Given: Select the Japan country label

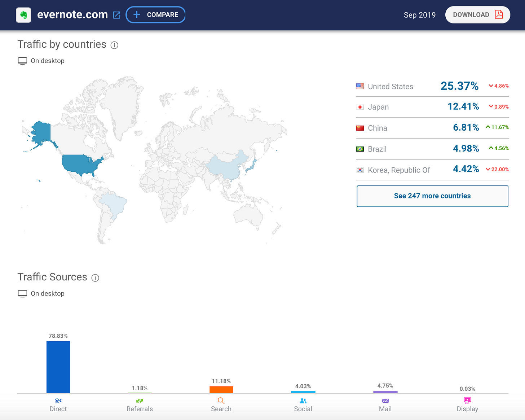Looking at the screenshot, I should tap(378, 107).
